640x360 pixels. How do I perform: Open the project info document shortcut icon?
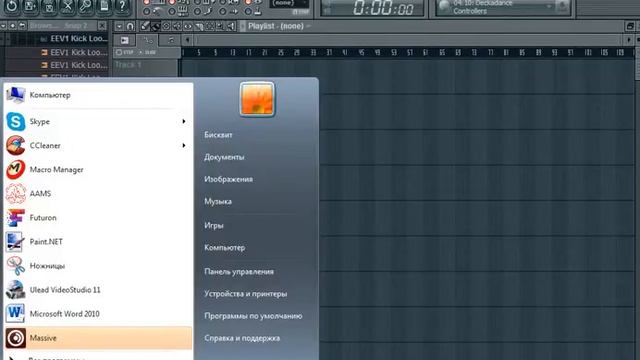(104, 7)
